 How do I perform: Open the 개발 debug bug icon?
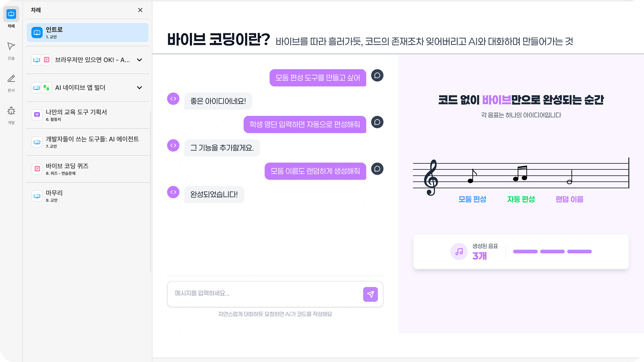point(11,111)
